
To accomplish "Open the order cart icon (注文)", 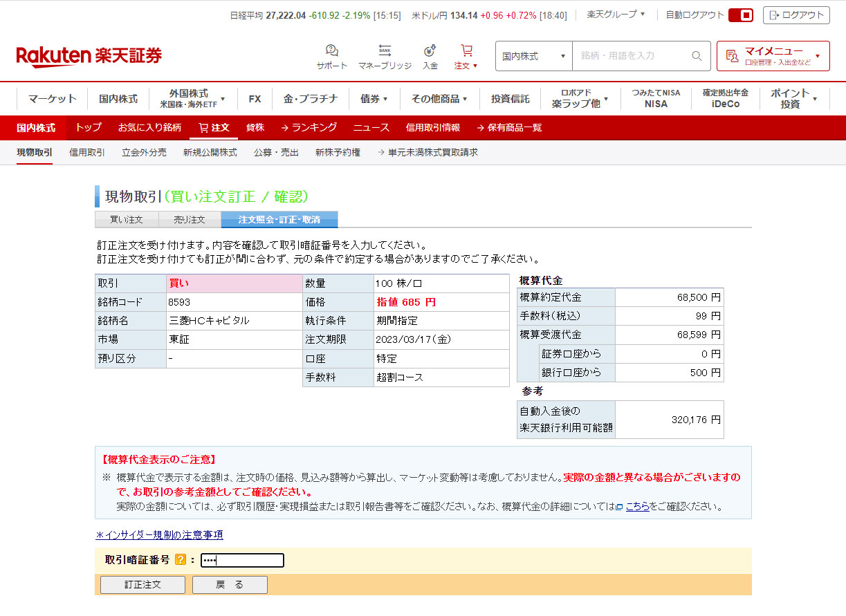I will click(466, 51).
